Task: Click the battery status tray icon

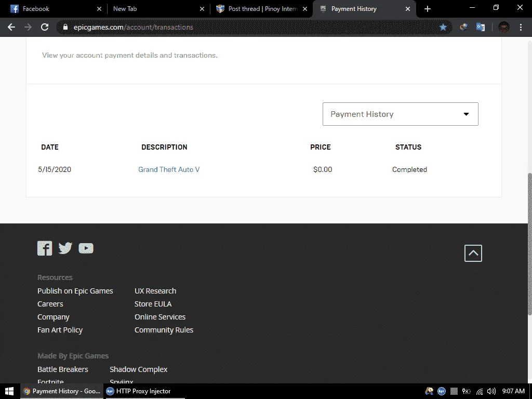Action: click(466, 391)
